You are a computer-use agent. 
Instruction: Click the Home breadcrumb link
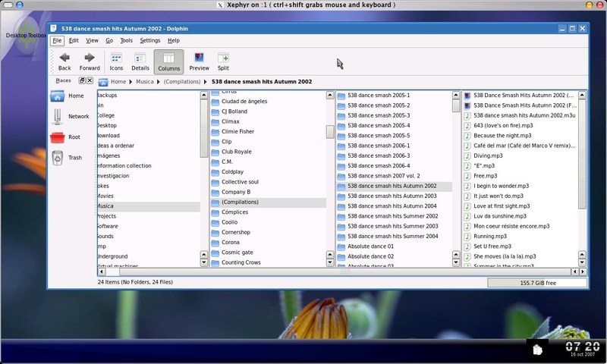(117, 81)
